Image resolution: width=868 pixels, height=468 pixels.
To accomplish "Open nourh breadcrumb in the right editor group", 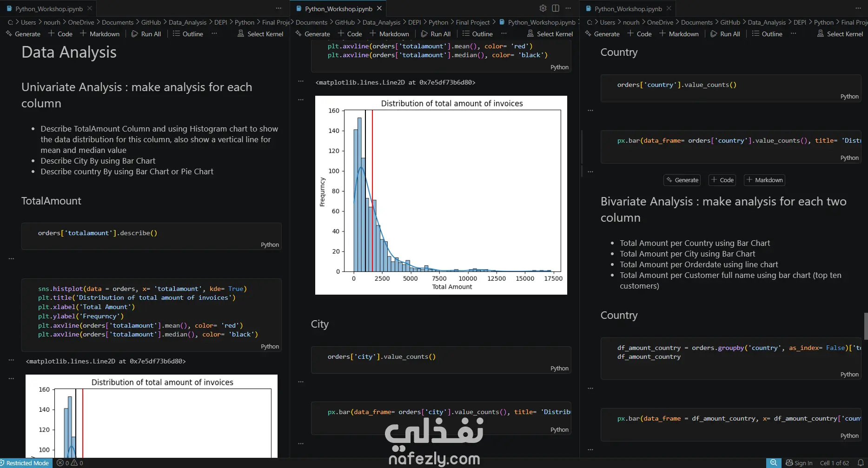I will (x=631, y=22).
